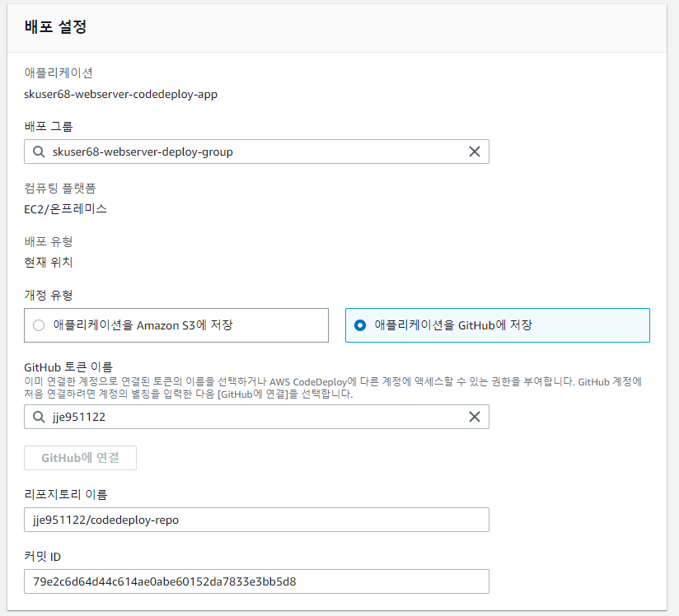The height and width of the screenshot is (616, 679).
Task: Click the 애플리케이션 label
Action: click(x=59, y=72)
